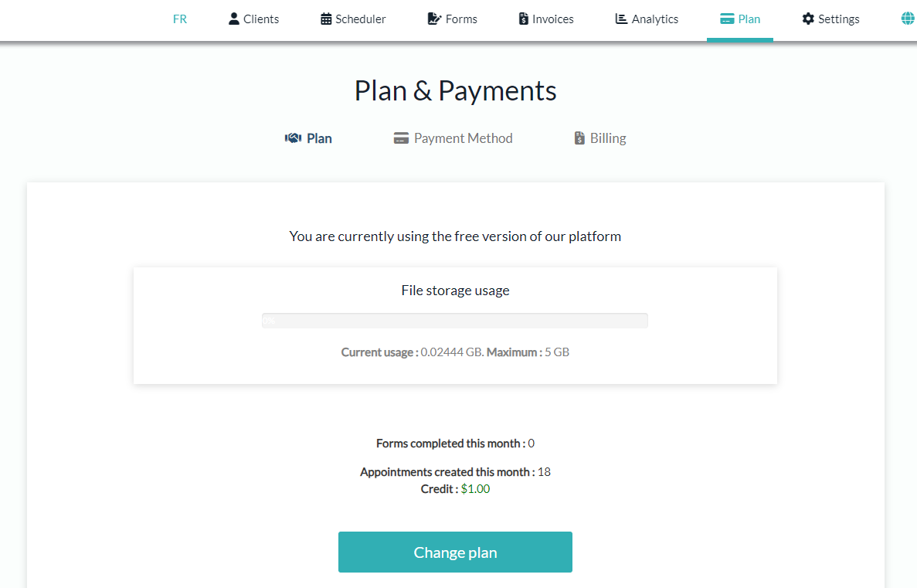This screenshot has height=588, width=917.
Task: Click the Billing invoice icon
Action: 579,138
